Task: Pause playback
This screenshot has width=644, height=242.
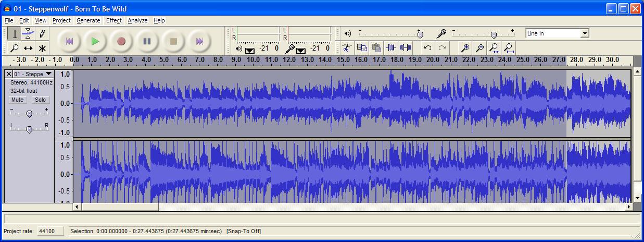Action: click(x=147, y=41)
